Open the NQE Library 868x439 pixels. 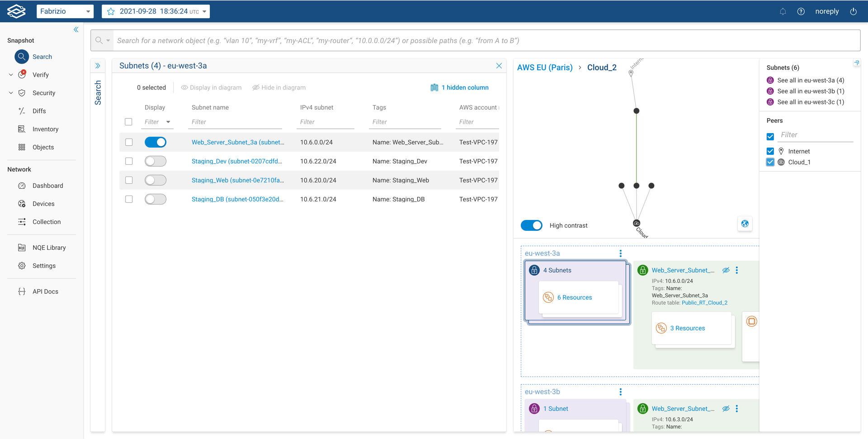click(48, 248)
